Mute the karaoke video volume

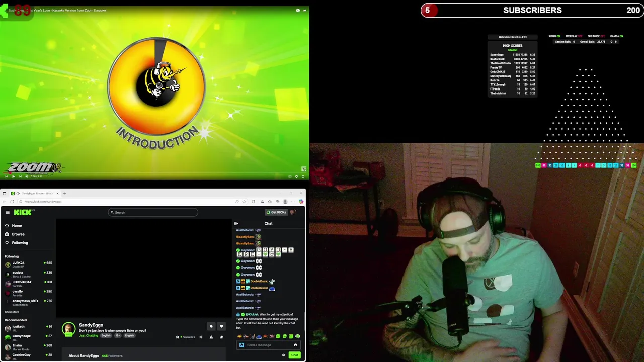click(x=27, y=176)
